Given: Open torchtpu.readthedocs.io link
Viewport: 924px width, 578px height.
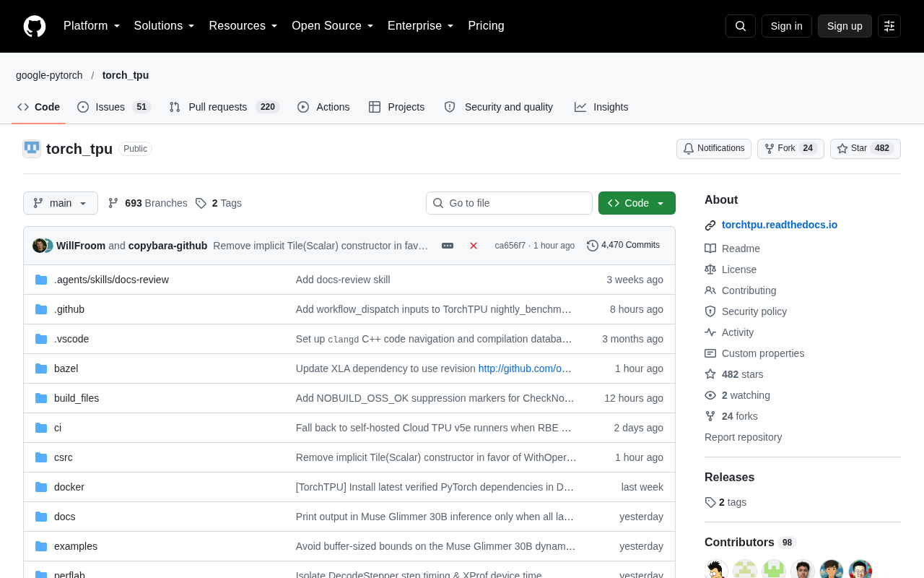Looking at the screenshot, I should click(780, 225).
